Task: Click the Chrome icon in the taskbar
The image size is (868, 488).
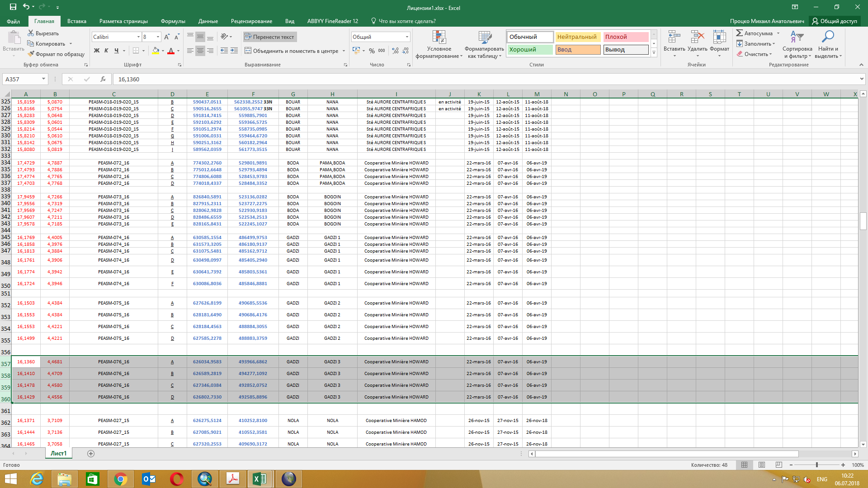Action: point(120,479)
